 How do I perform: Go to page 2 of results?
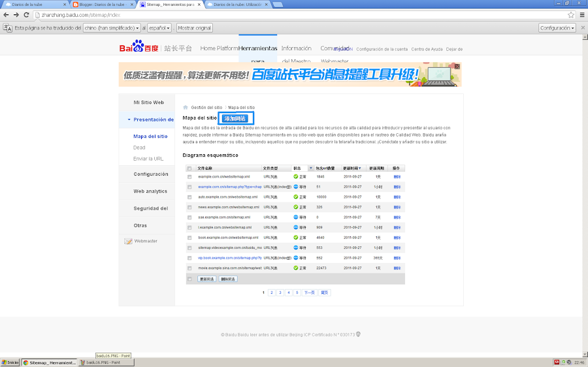click(272, 293)
